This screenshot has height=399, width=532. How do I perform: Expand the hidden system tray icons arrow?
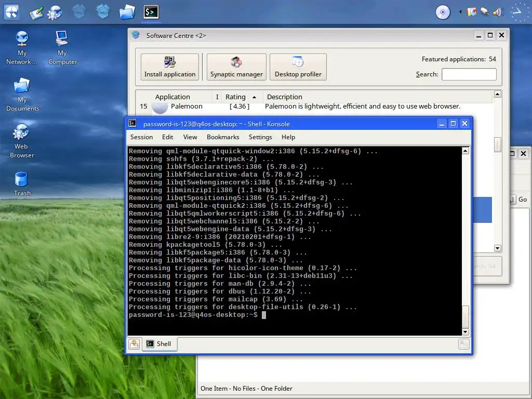point(460,12)
